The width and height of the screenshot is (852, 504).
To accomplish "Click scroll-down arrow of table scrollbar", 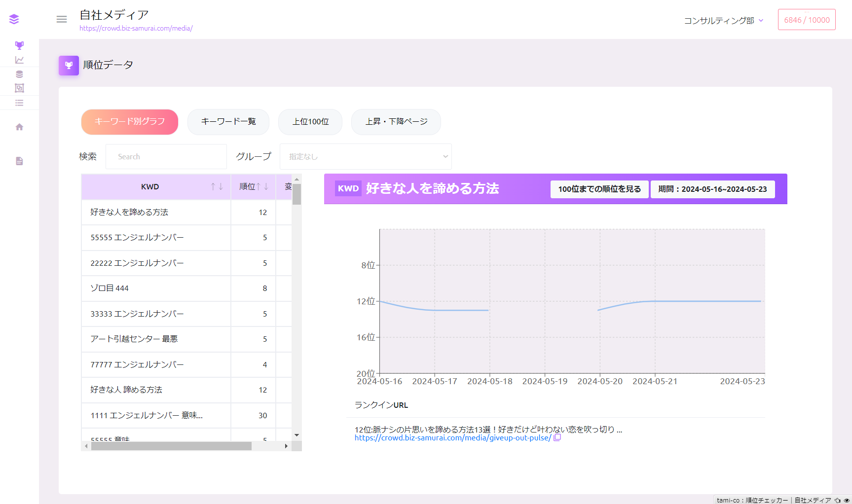I will [296, 435].
